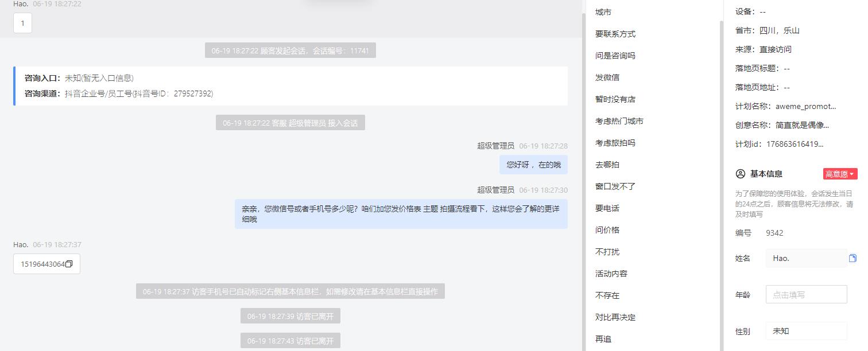Choose quick reply 再追
This screenshot has height=351, width=868.
point(603,339)
